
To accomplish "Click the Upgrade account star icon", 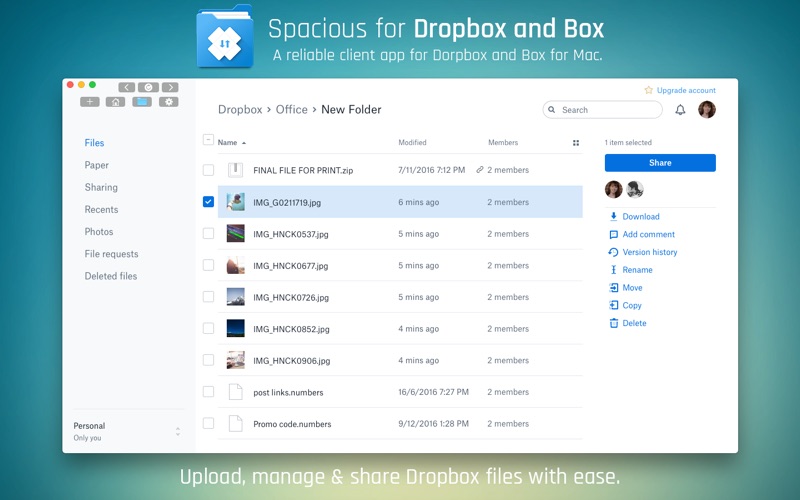I will click(648, 90).
